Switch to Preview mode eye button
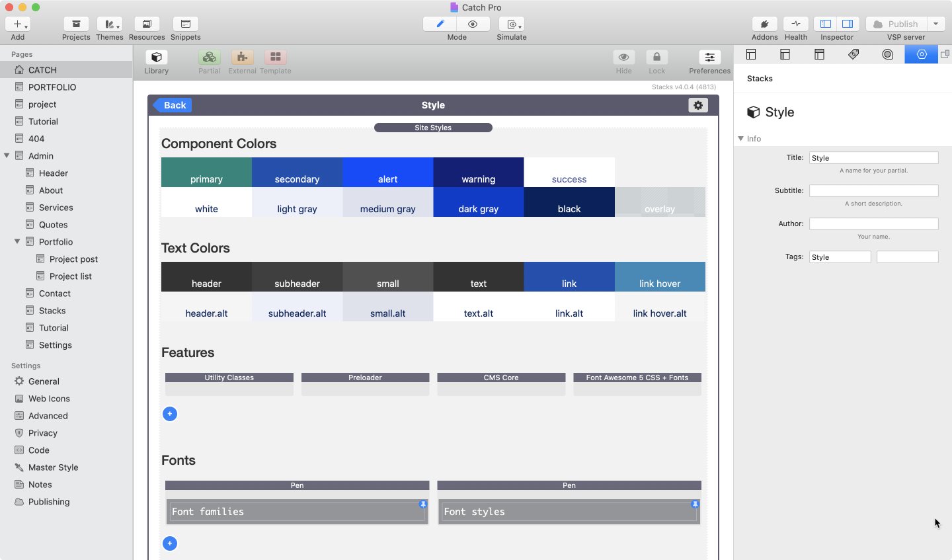 click(473, 24)
